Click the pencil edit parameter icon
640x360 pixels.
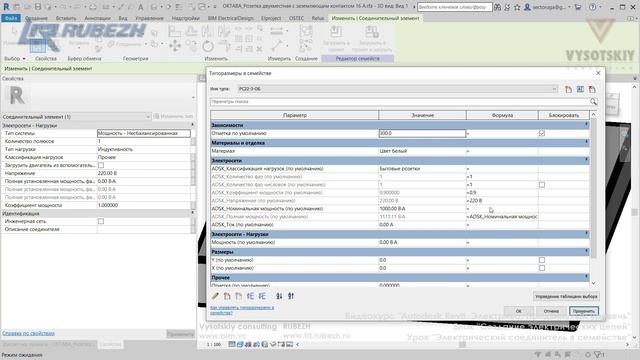(x=215, y=296)
